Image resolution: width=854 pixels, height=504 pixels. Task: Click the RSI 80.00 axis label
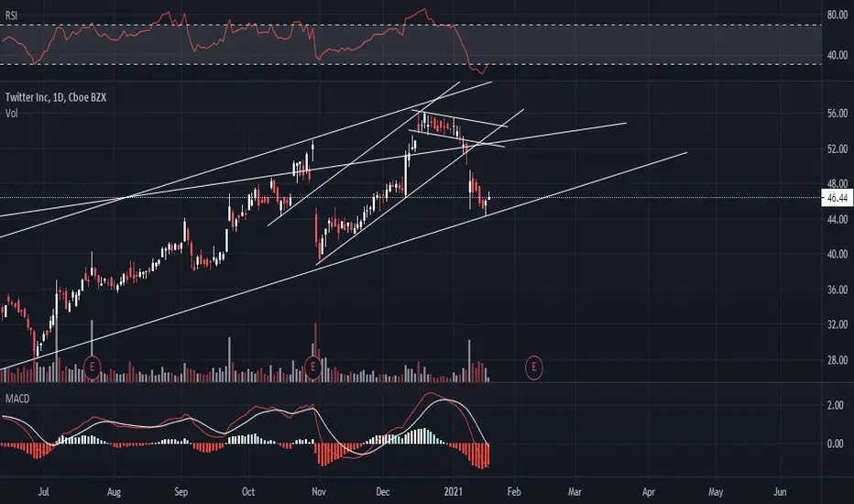[838, 16]
